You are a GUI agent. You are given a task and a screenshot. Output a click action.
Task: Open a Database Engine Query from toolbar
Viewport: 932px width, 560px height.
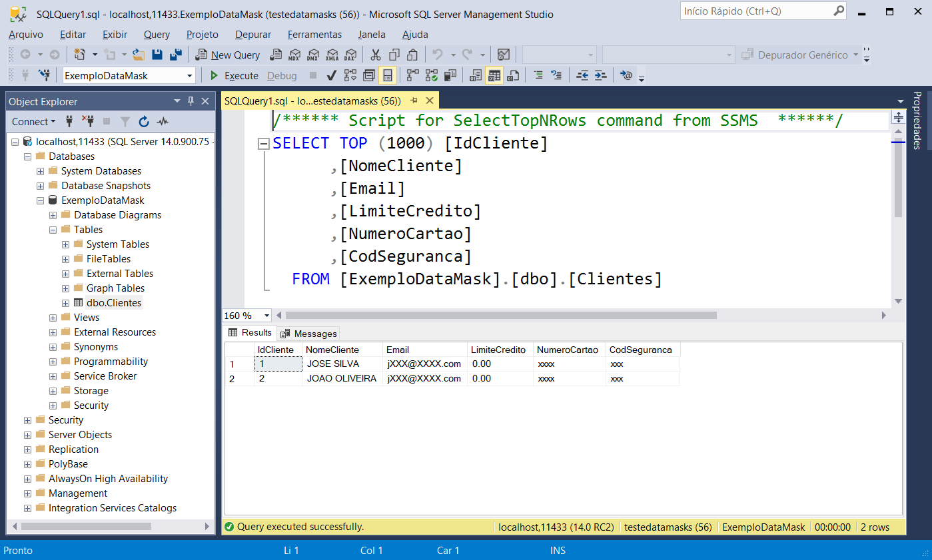pos(274,55)
